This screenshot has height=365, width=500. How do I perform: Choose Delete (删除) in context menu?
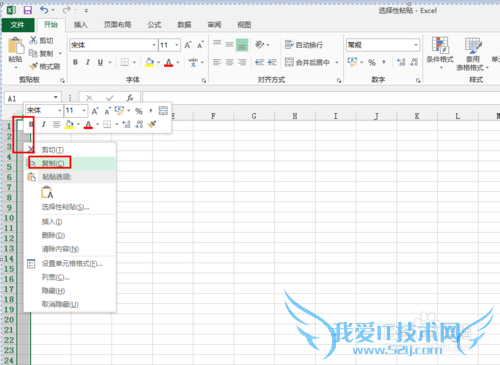(70, 235)
